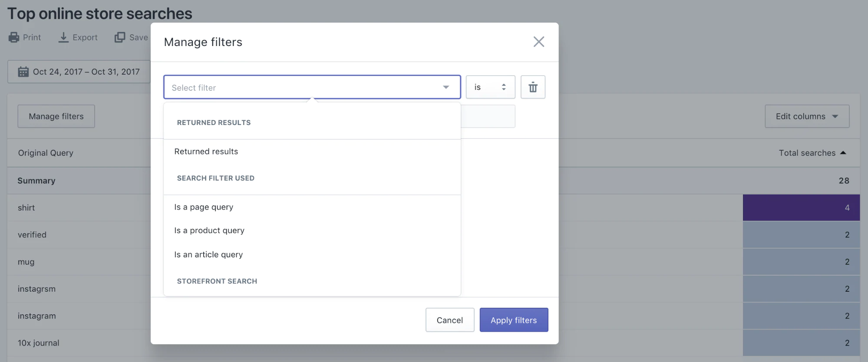
Task: Click the filter value input field
Action: 488,116
